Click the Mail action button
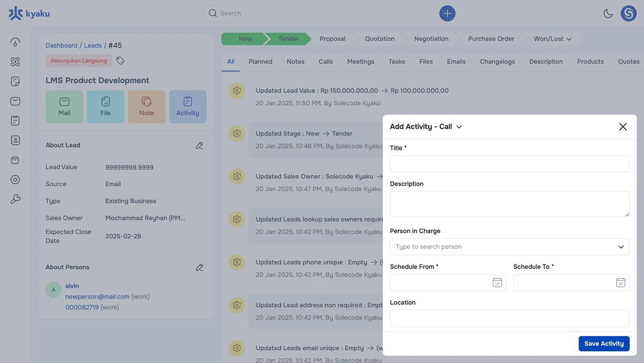The image size is (644, 363). (64, 107)
